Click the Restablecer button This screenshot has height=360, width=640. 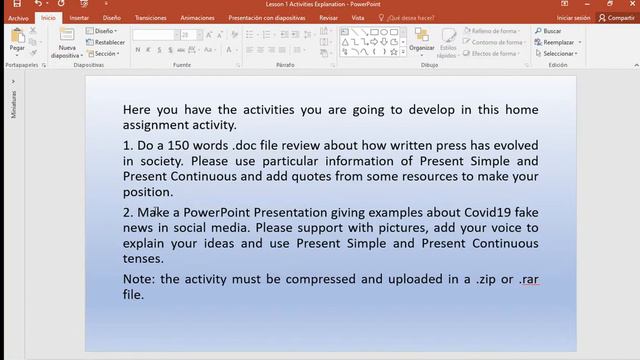(x=105, y=42)
